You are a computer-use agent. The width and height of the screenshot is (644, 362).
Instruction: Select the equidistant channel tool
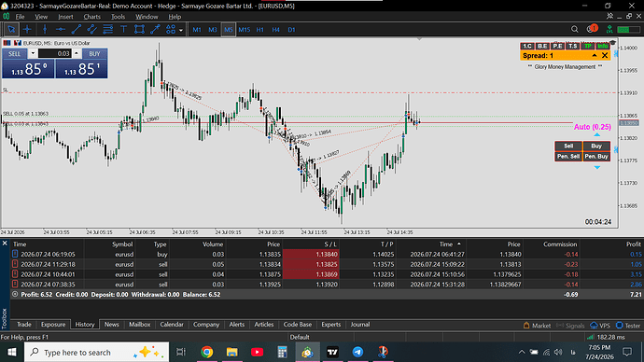pyautogui.click(x=92, y=30)
